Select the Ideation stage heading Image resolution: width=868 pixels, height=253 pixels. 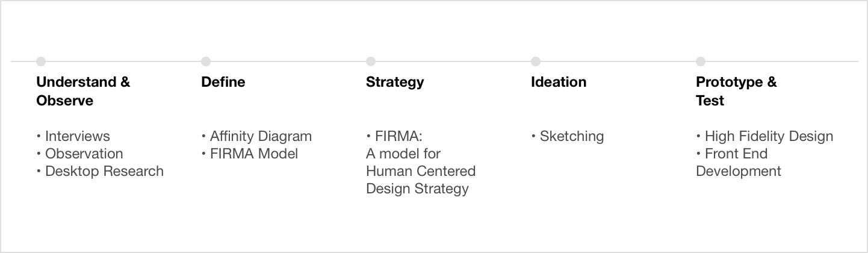(559, 82)
